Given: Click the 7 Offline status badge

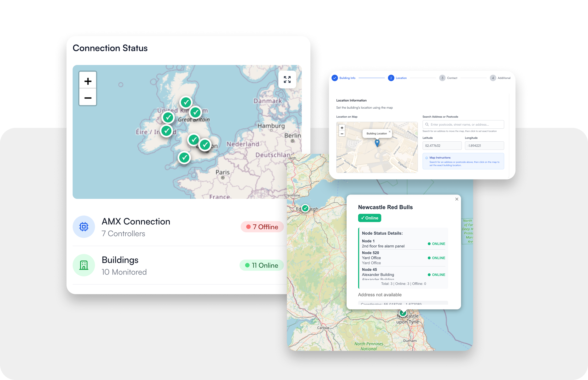Looking at the screenshot, I should pyautogui.click(x=262, y=227).
